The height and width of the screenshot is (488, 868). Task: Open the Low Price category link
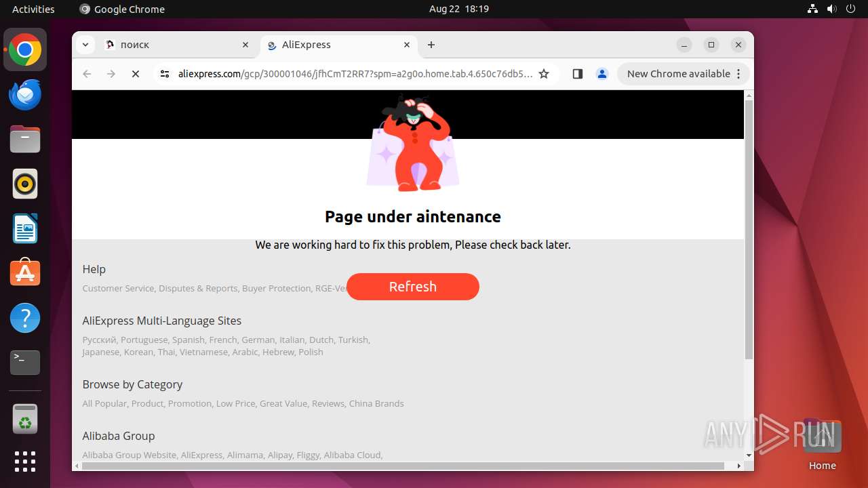235,403
